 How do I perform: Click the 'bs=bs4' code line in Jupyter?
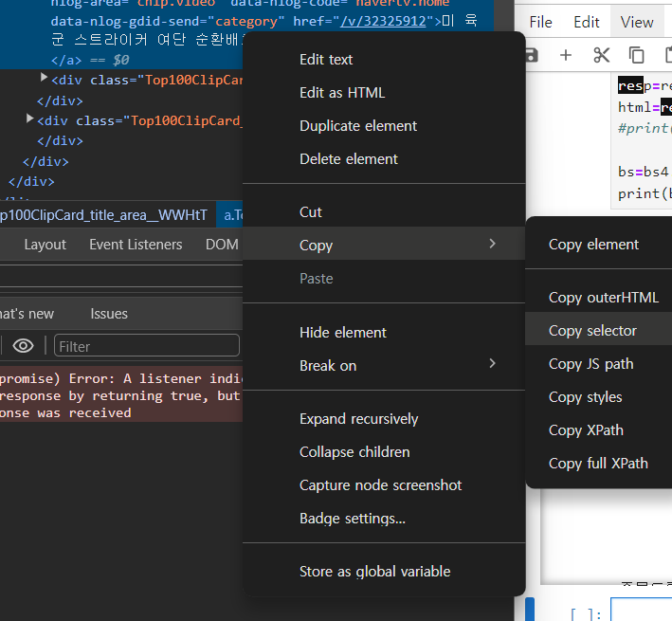pos(643,172)
